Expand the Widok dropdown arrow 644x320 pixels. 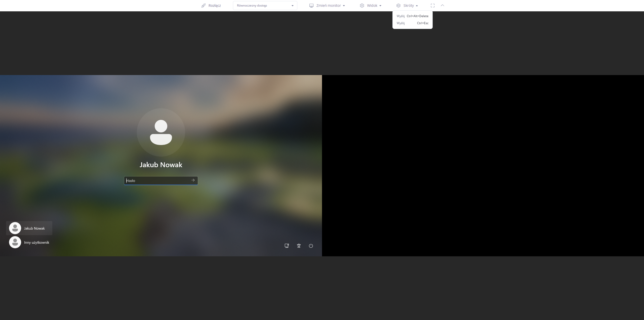[380, 6]
